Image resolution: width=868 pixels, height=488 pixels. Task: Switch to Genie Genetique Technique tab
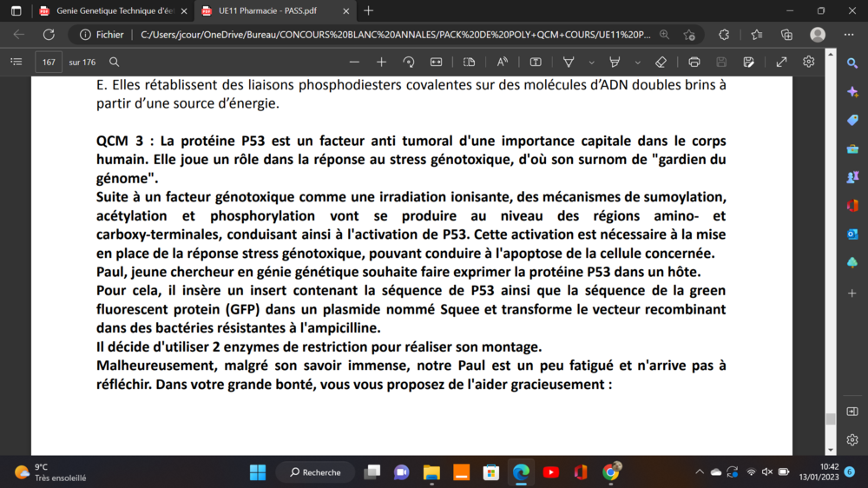114,10
